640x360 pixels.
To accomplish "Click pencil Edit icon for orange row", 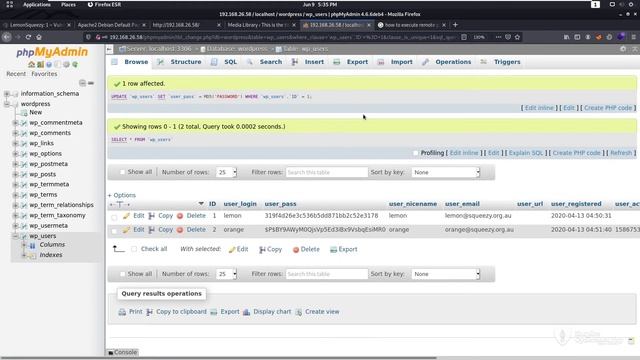I will [x=126, y=230].
